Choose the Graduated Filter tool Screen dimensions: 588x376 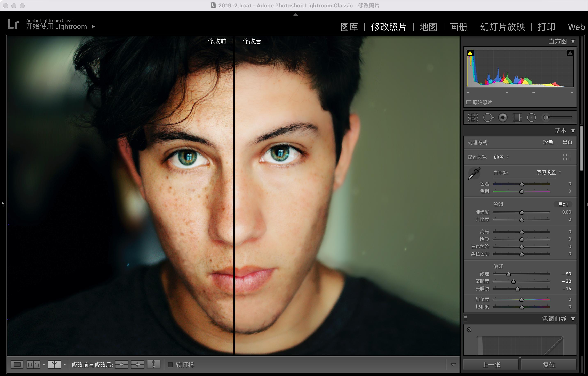(517, 117)
